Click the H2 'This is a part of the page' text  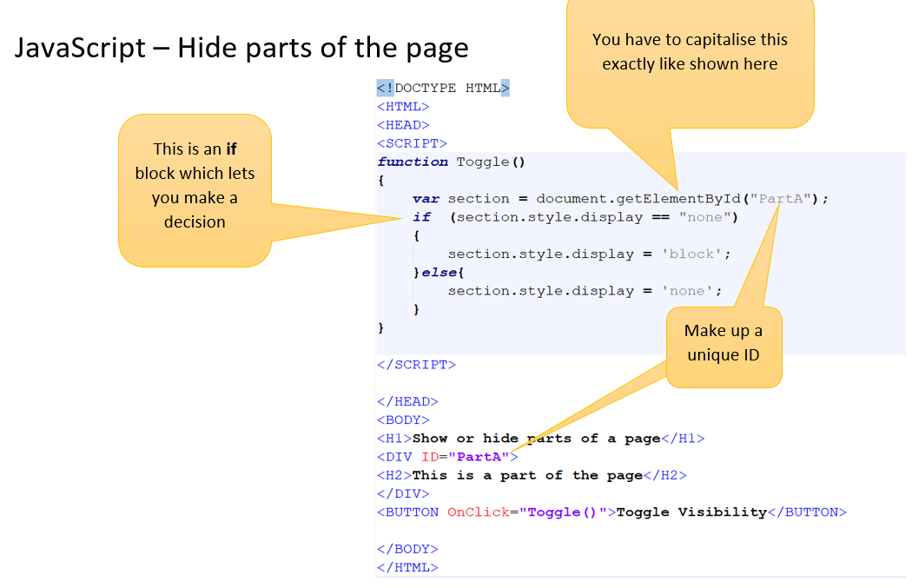(x=527, y=475)
